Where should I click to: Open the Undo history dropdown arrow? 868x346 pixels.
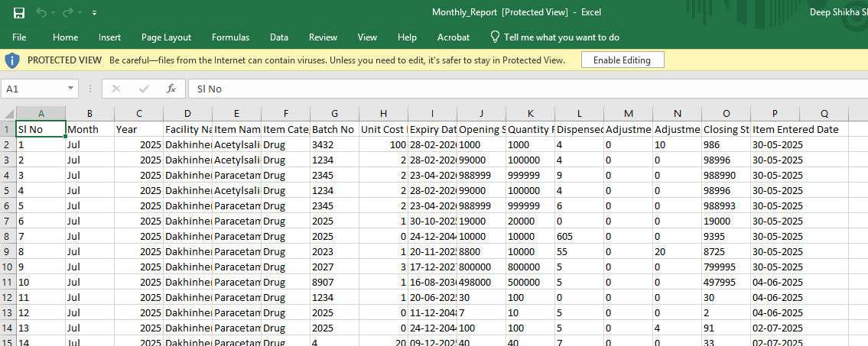tap(53, 13)
